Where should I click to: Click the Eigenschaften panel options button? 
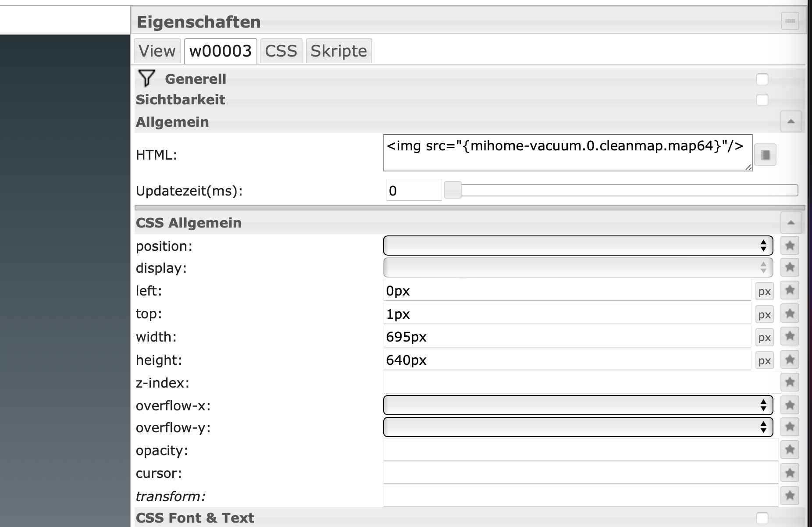pos(790,21)
